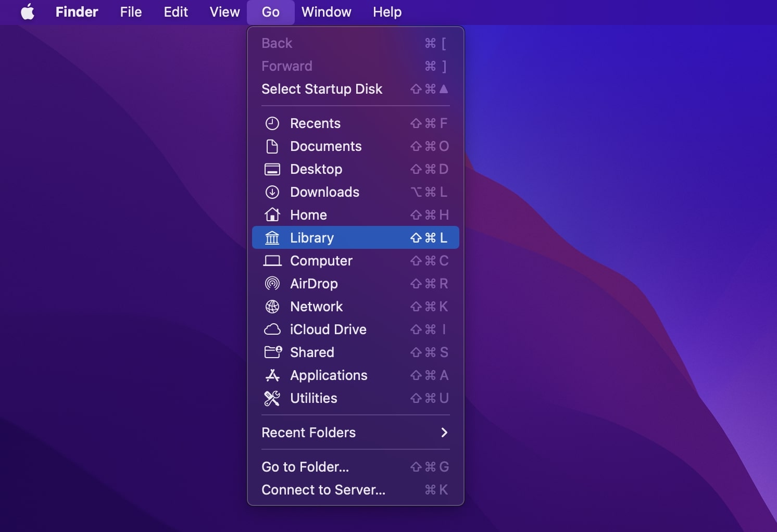Click the Documents page icon
Viewport: 777px width, 532px height.
pyautogui.click(x=272, y=146)
